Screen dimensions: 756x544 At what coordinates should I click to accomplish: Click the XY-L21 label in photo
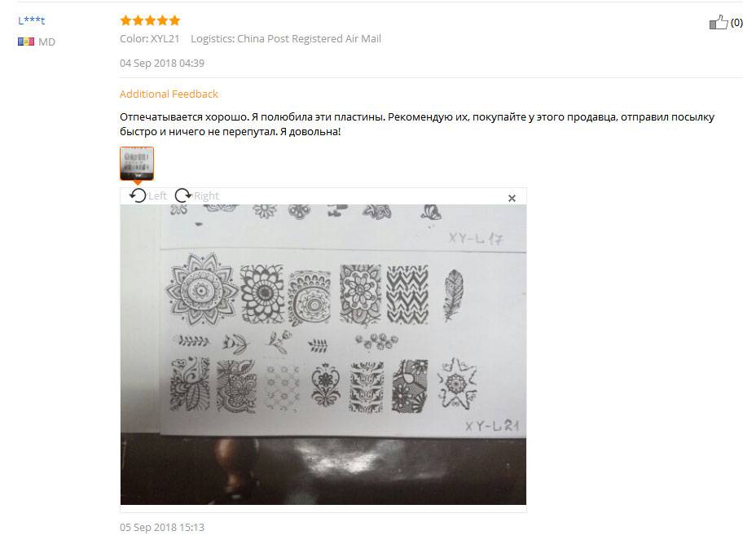tap(492, 425)
